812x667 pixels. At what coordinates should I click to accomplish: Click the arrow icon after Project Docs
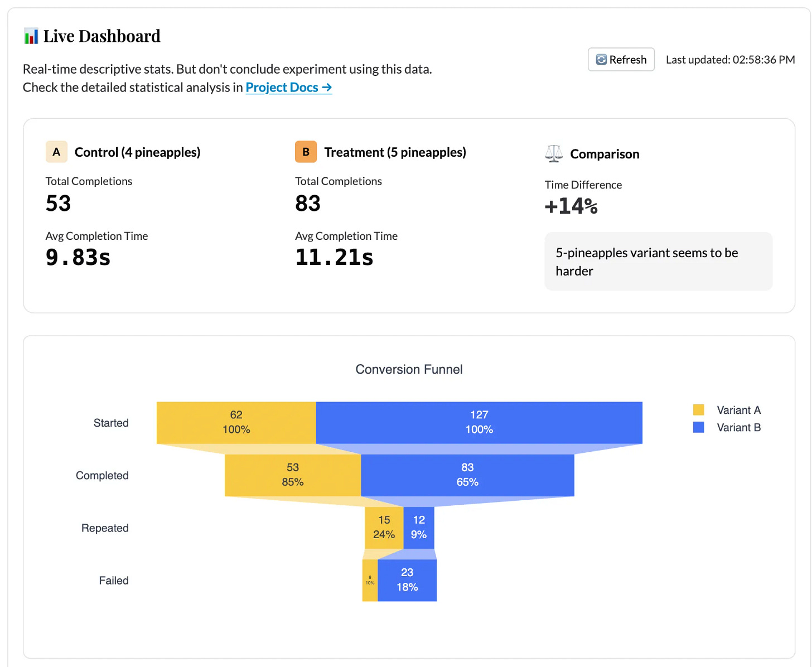coord(326,88)
